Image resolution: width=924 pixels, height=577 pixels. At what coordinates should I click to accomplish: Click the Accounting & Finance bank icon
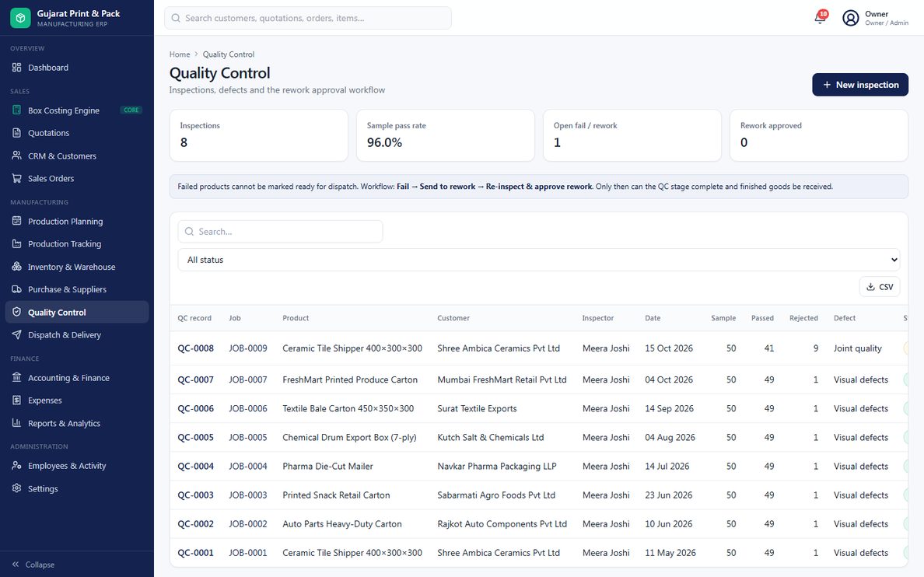tap(16, 377)
